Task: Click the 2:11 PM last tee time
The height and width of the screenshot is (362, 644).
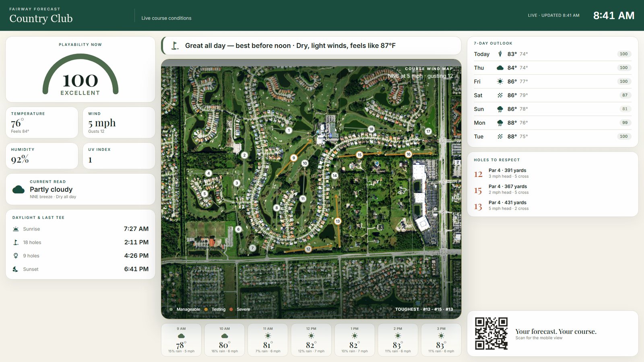Action: pos(136,243)
